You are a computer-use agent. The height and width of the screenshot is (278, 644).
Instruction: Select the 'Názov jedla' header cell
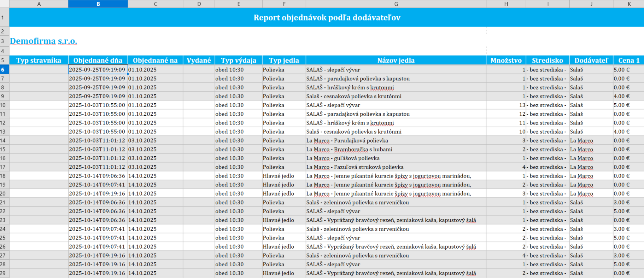[396, 60]
